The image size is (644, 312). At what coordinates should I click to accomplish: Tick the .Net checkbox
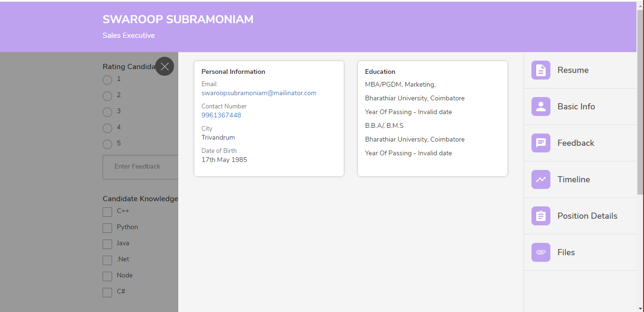tap(107, 260)
